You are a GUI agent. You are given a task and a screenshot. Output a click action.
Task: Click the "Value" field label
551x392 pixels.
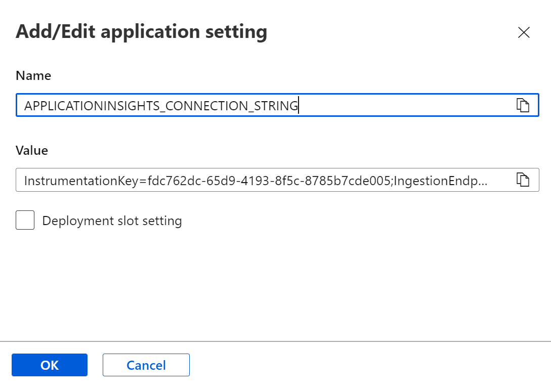(32, 150)
